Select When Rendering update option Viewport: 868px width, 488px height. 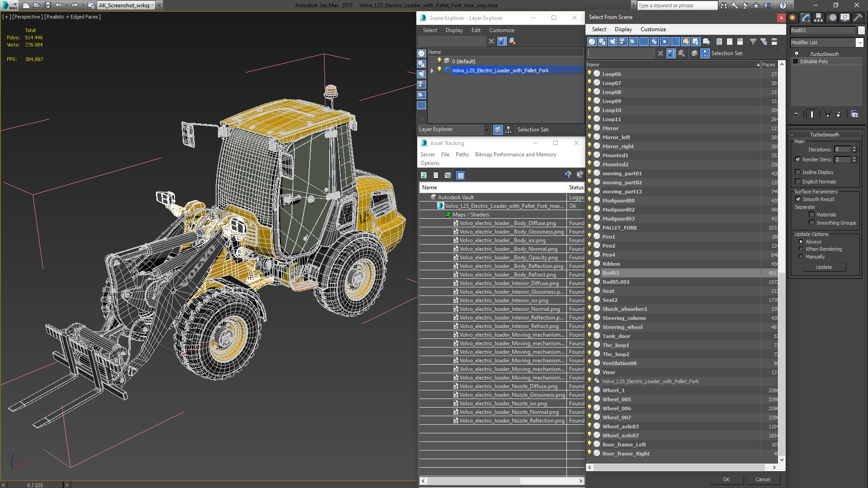coord(801,249)
